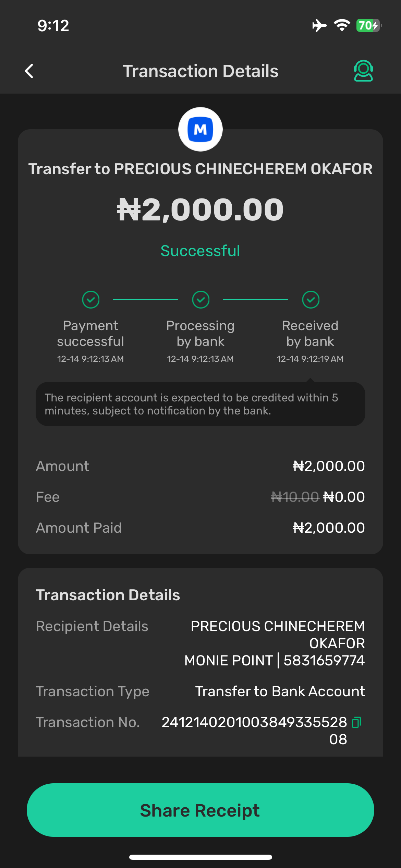The height and width of the screenshot is (868, 401).
Task: Tap the airplane mode status icon
Action: coord(319,25)
